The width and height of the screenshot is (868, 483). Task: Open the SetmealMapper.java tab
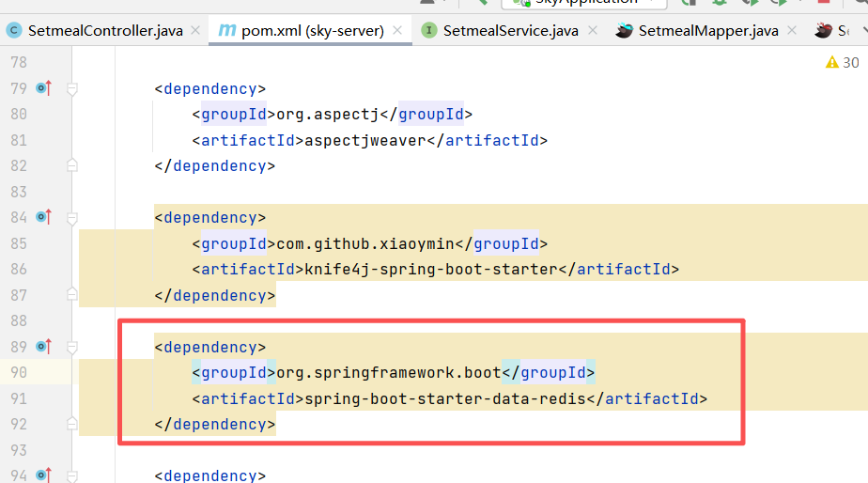pyautogui.click(x=708, y=30)
